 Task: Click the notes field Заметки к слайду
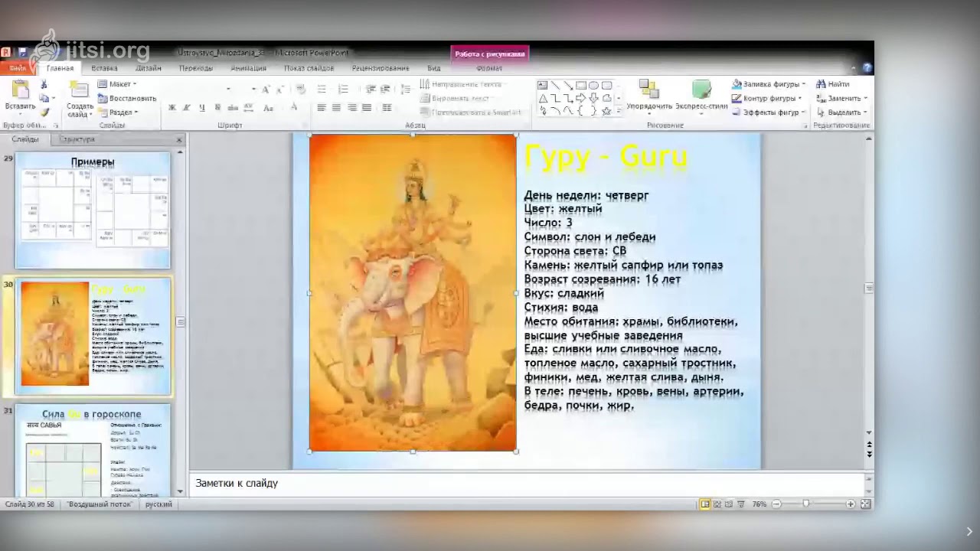527,484
